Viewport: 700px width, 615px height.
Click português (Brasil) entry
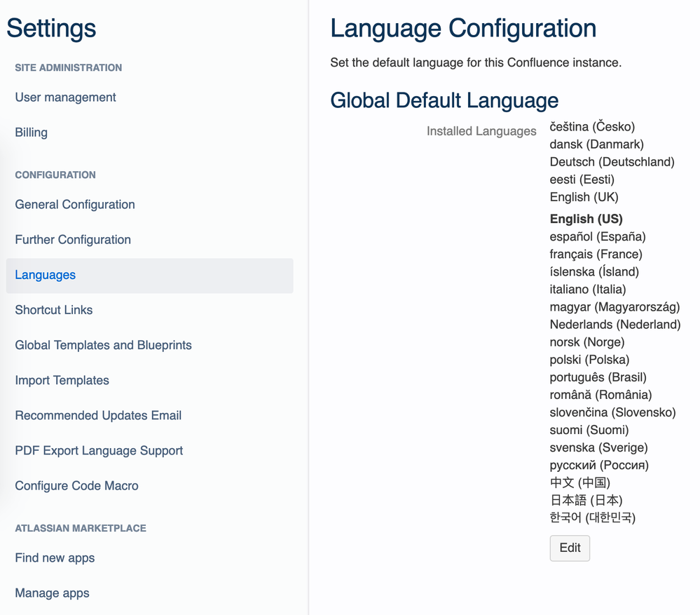coord(598,377)
